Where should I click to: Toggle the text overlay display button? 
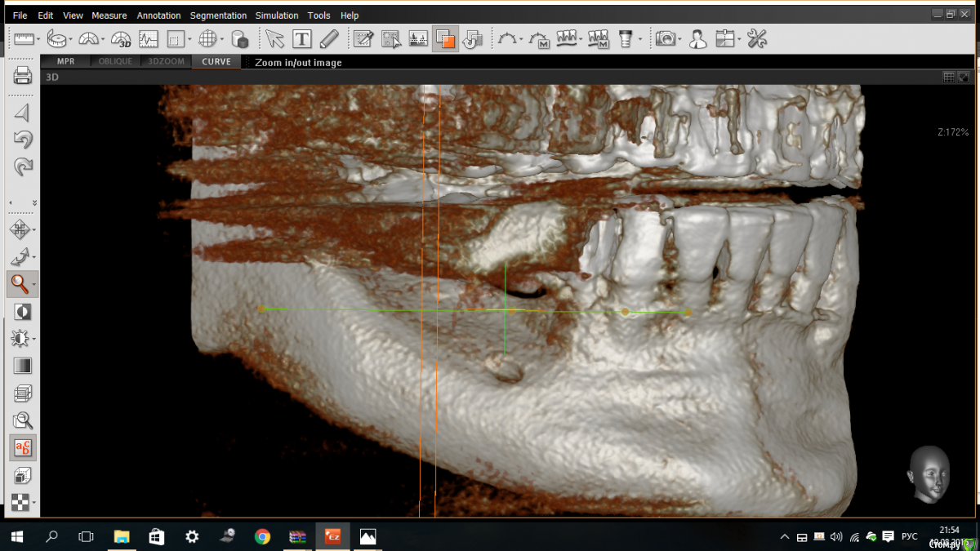[23, 447]
